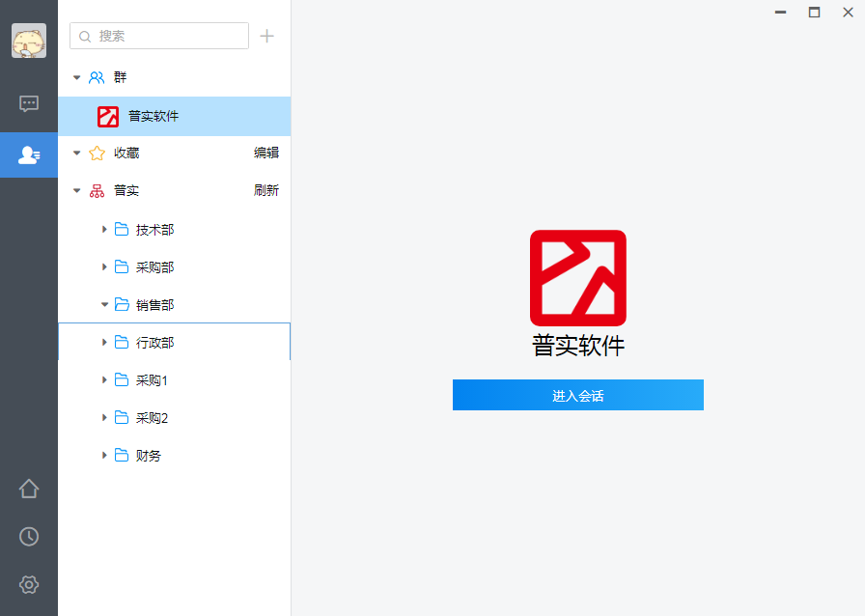
Task: Open the home icon in sidebar
Action: click(x=29, y=489)
